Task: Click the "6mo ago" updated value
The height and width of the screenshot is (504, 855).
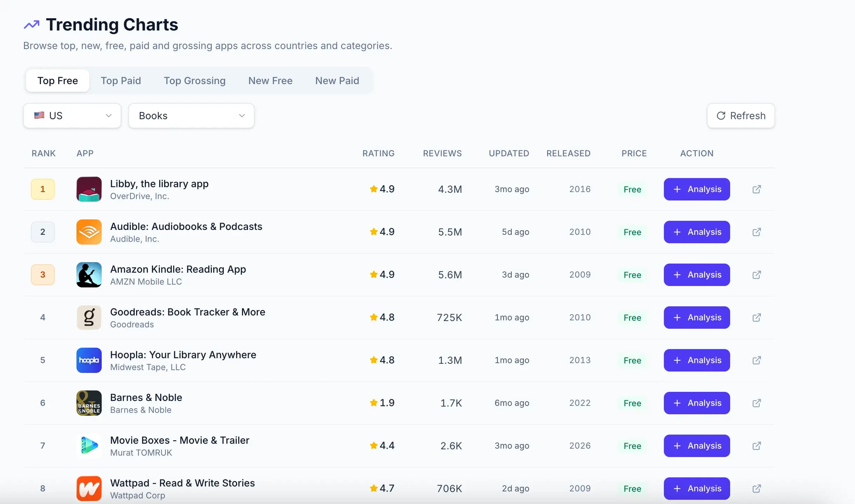Action: point(512,403)
